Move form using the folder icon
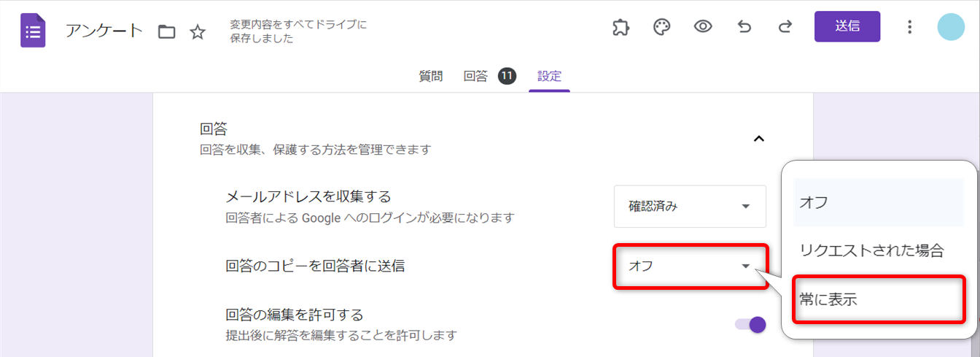Image resolution: width=980 pixels, height=357 pixels. (167, 31)
